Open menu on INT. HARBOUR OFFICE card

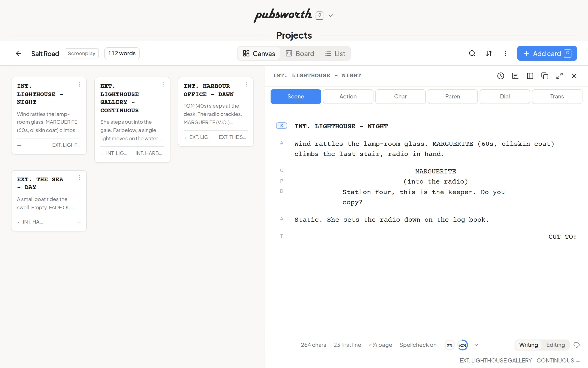pyautogui.click(x=246, y=84)
